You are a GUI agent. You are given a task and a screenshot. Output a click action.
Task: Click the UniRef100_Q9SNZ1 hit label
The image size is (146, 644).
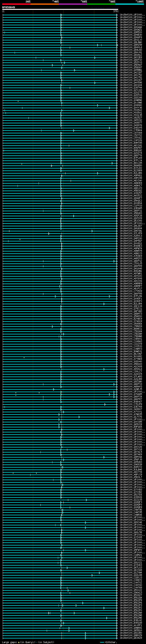(x=131, y=30)
